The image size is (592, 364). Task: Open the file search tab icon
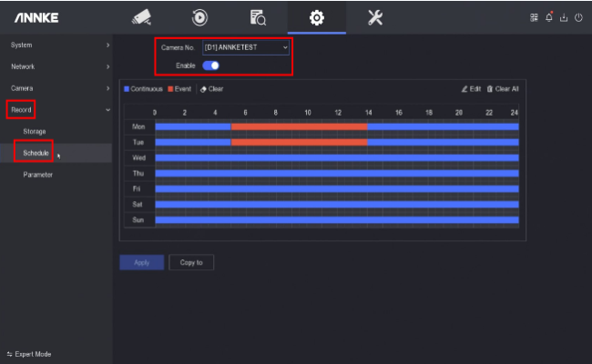click(x=258, y=17)
